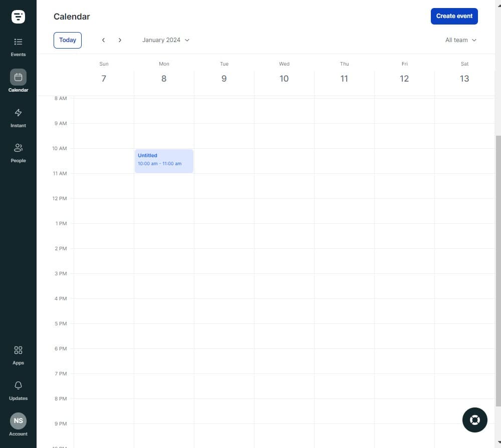
Task: Select the Calendar icon in the sidebar
Action: (x=18, y=78)
